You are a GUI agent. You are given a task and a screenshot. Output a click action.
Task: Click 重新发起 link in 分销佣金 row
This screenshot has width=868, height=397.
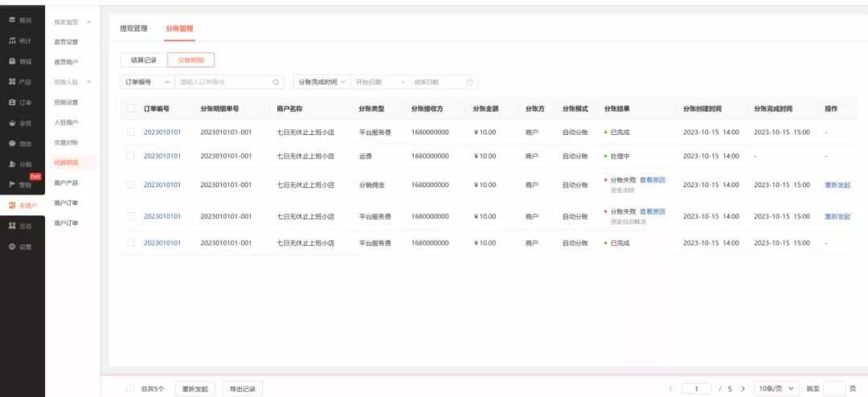click(837, 185)
